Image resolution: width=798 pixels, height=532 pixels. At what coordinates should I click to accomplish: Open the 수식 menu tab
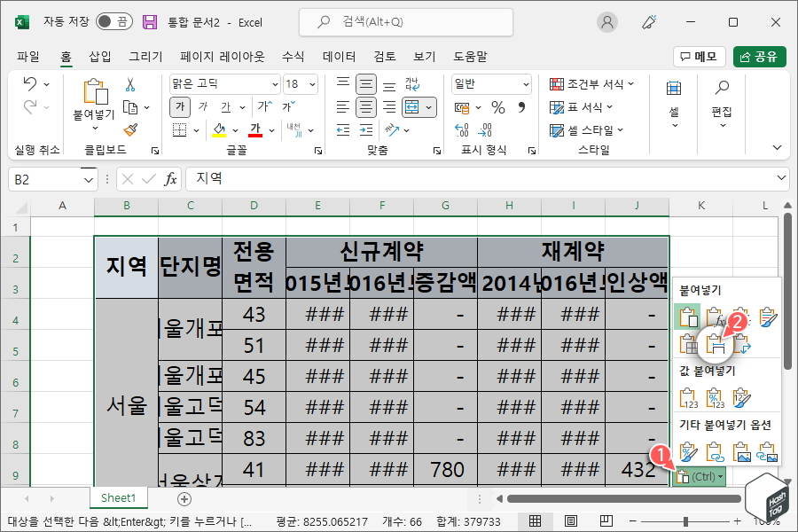(295, 56)
